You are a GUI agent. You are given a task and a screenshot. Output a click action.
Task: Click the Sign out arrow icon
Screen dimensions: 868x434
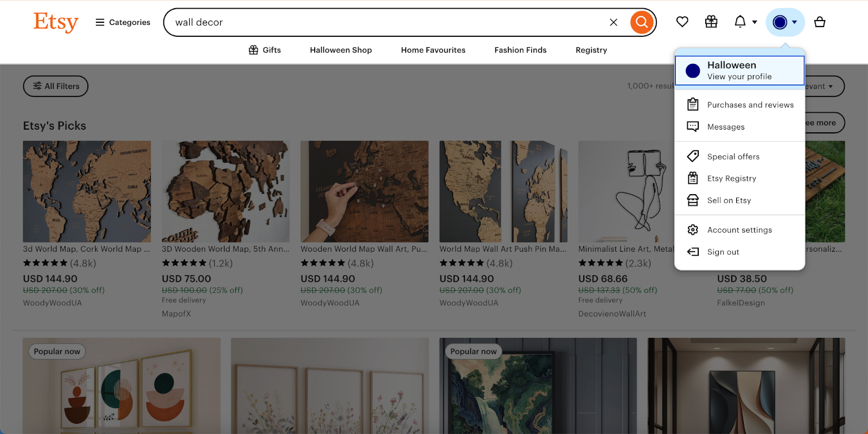click(x=693, y=252)
